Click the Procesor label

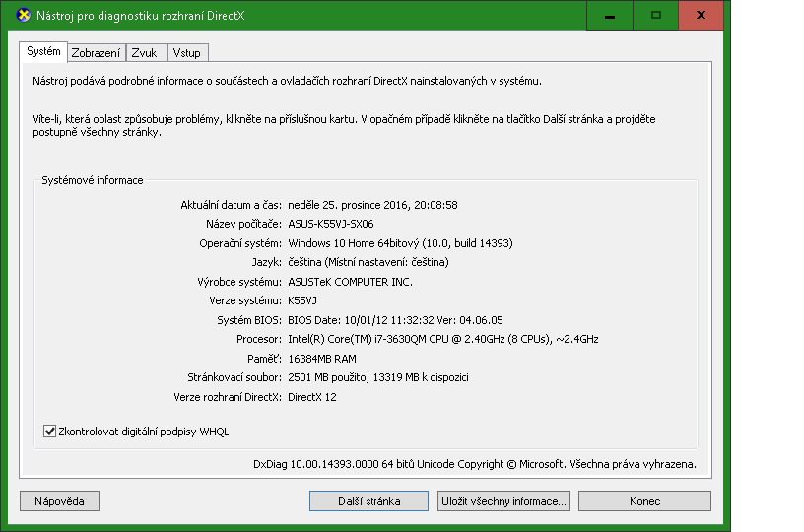pyautogui.click(x=259, y=339)
